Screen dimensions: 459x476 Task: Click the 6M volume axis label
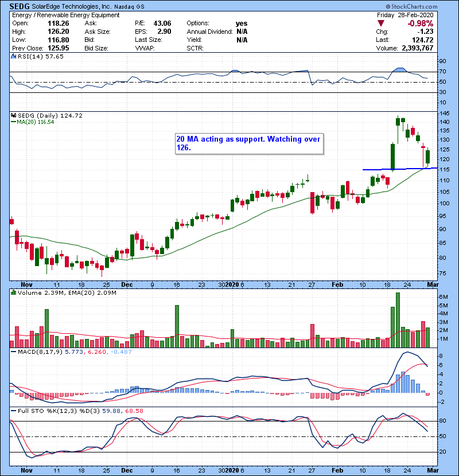[444, 297]
